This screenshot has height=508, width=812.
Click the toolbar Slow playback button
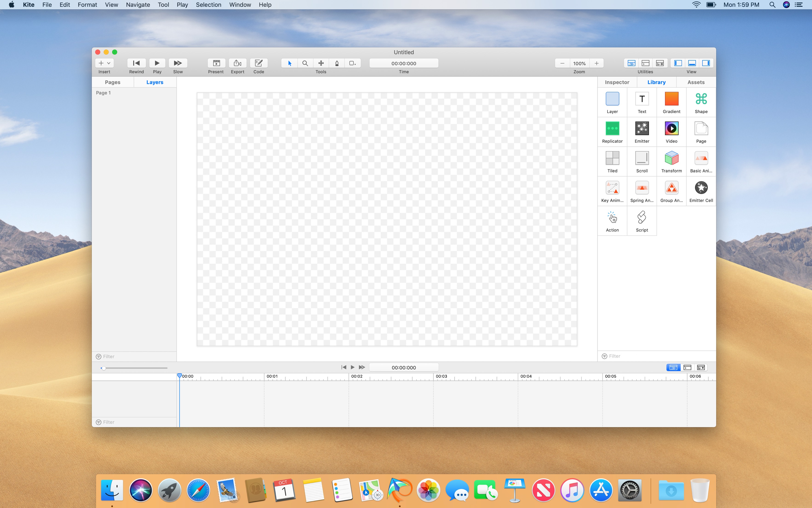[x=178, y=63]
